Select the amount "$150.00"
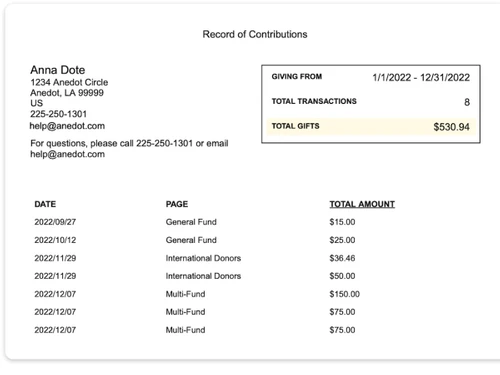This screenshot has width=500, height=375. (x=345, y=294)
